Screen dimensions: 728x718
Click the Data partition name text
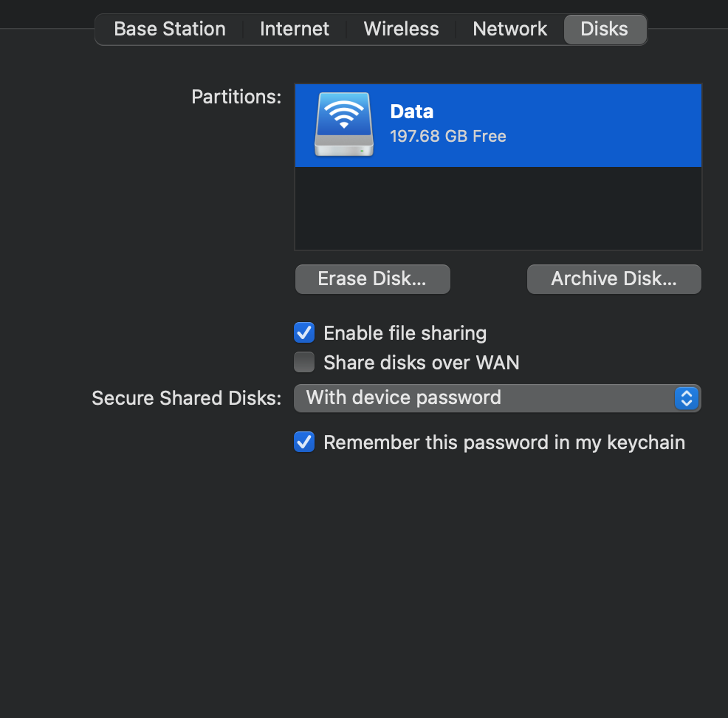pyautogui.click(x=412, y=112)
